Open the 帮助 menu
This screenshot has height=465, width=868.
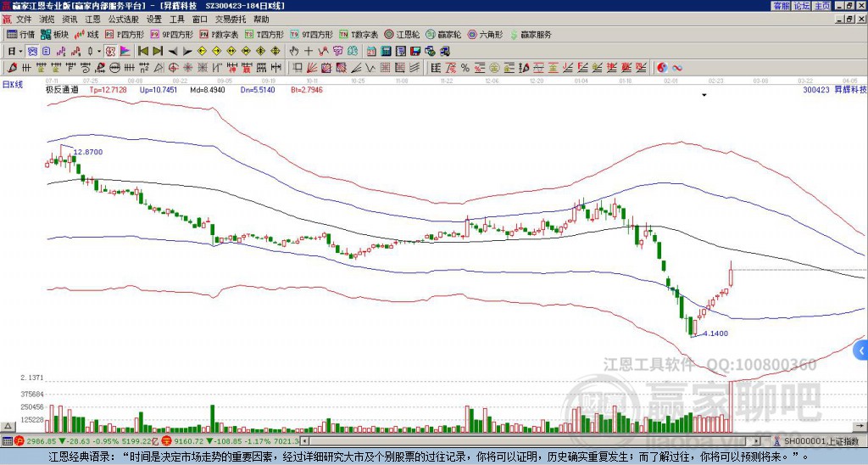[x=261, y=20]
